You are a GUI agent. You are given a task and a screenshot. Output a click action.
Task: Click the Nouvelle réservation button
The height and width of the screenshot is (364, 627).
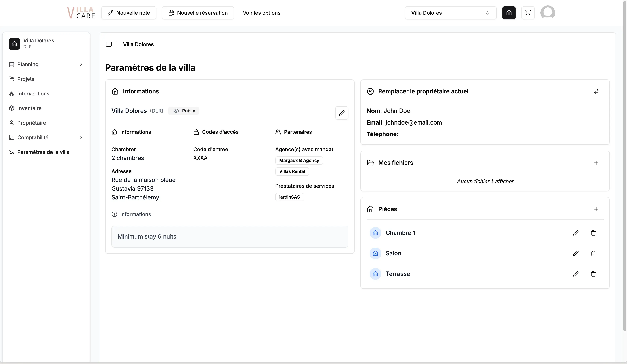tap(198, 13)
